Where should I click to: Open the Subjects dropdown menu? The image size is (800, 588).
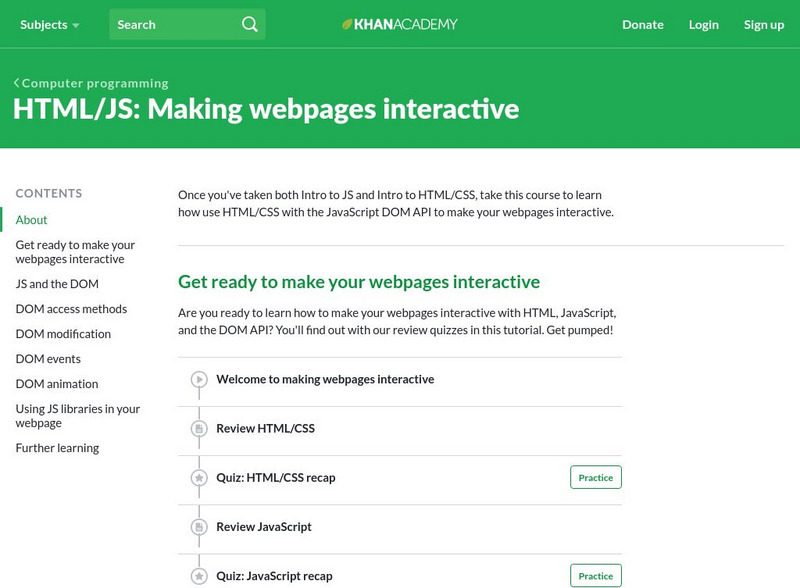49,24
